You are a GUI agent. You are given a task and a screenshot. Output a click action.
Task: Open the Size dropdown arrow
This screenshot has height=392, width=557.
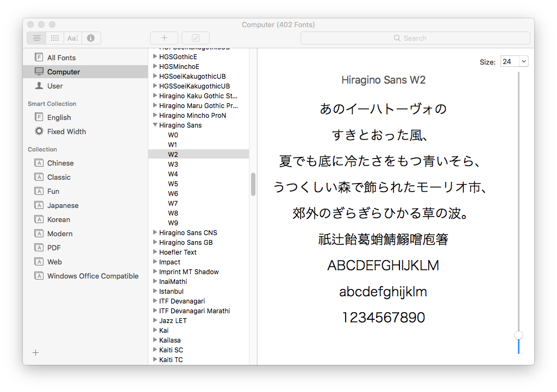(524, 61)
